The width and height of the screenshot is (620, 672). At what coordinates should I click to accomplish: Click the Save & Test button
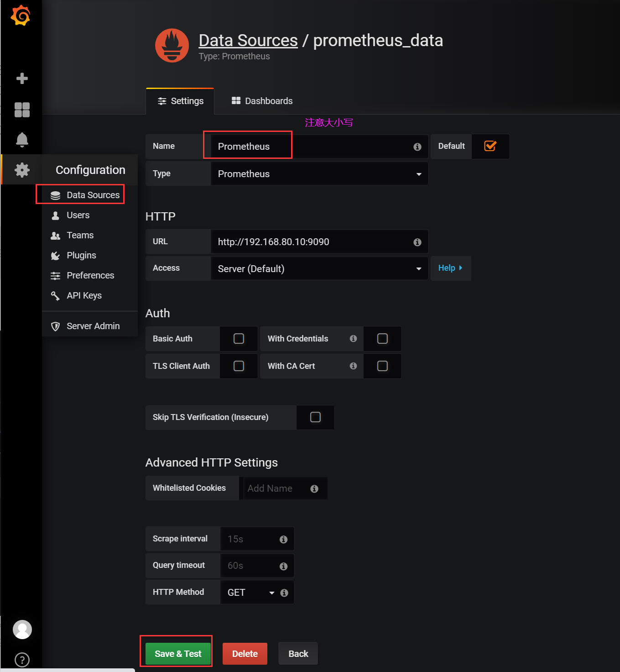pos(178,654)
